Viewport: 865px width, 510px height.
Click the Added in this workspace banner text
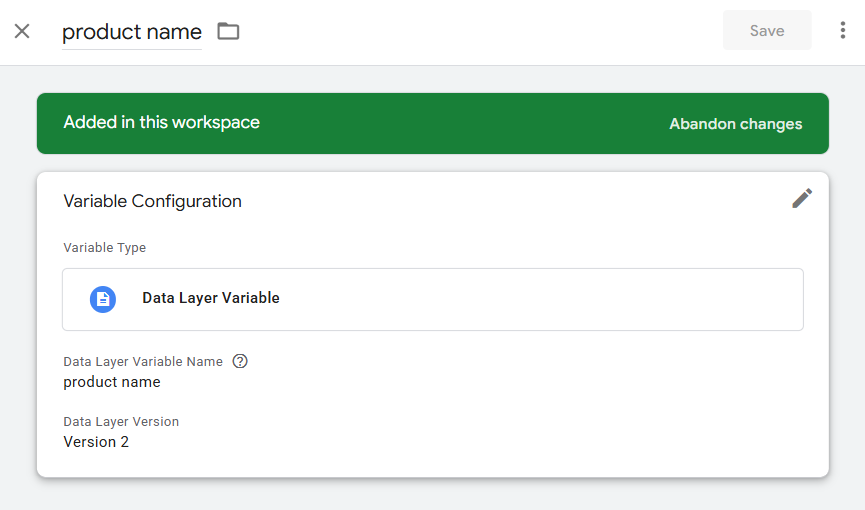pos(162,123)
